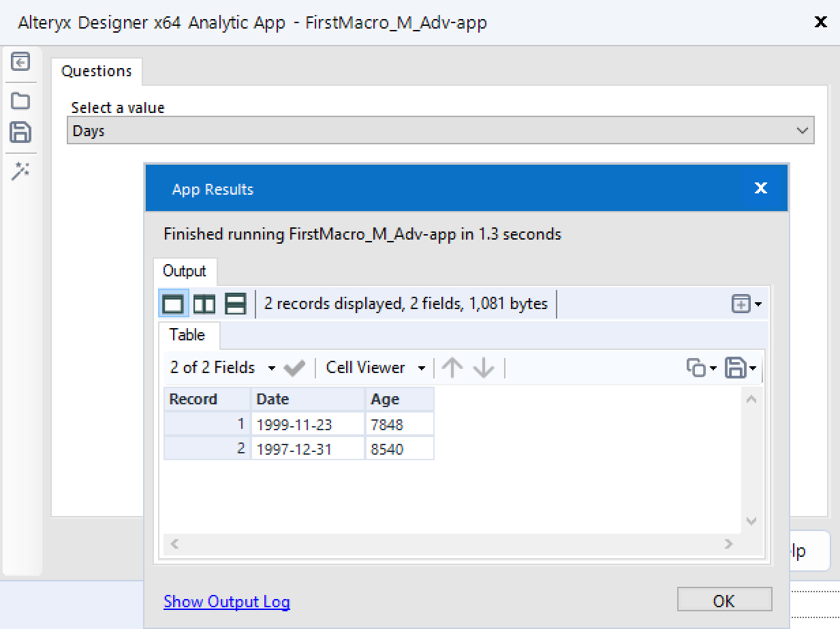This screenshot has width=840, height=629.
Task: Open the Show Output Log link
Action: point(227,602)
